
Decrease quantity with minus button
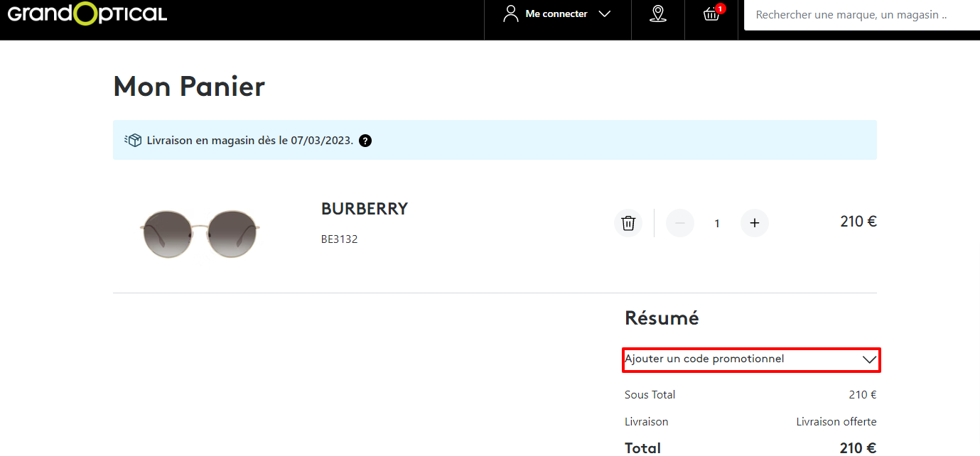click(x=680, y=223)
